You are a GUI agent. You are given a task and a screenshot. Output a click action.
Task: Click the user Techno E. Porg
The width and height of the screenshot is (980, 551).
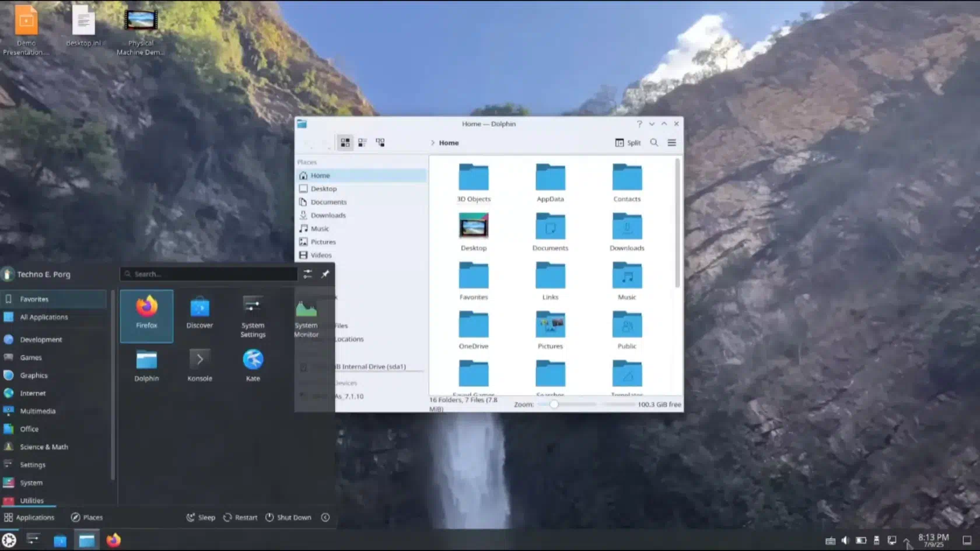37,274
